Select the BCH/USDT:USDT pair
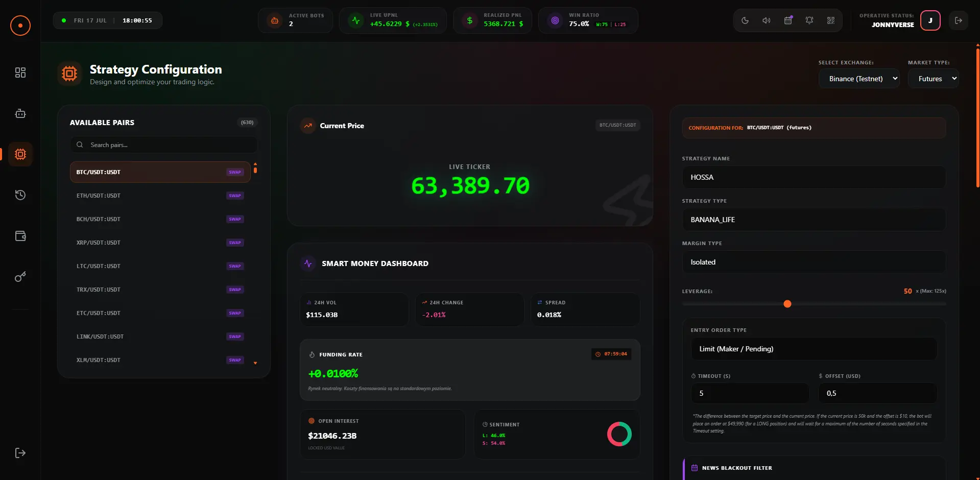The width and height of the screenshot is (980, 480). click(160, 219)
